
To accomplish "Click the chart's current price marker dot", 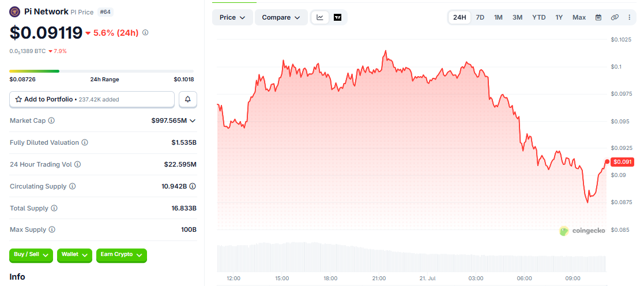I will (x=607, y=161).
